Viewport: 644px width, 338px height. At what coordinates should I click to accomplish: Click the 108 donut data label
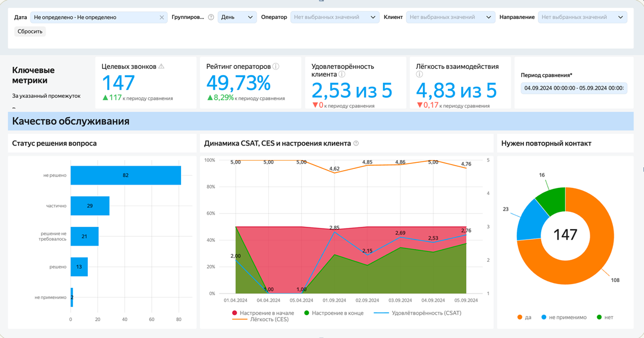[615, 280]
